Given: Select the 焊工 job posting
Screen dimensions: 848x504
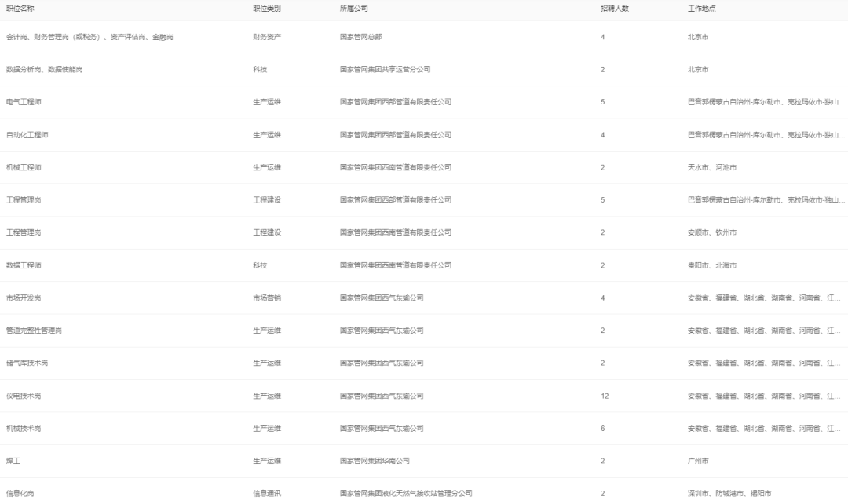Looking at the screenshot, I should click(13, 461).
